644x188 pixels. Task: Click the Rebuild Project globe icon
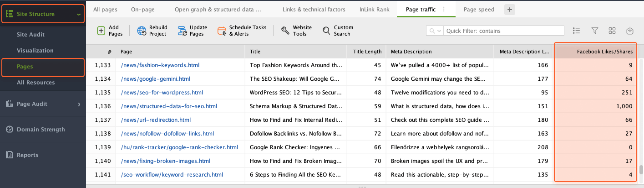pyautogui.click(x=142, y=31)
